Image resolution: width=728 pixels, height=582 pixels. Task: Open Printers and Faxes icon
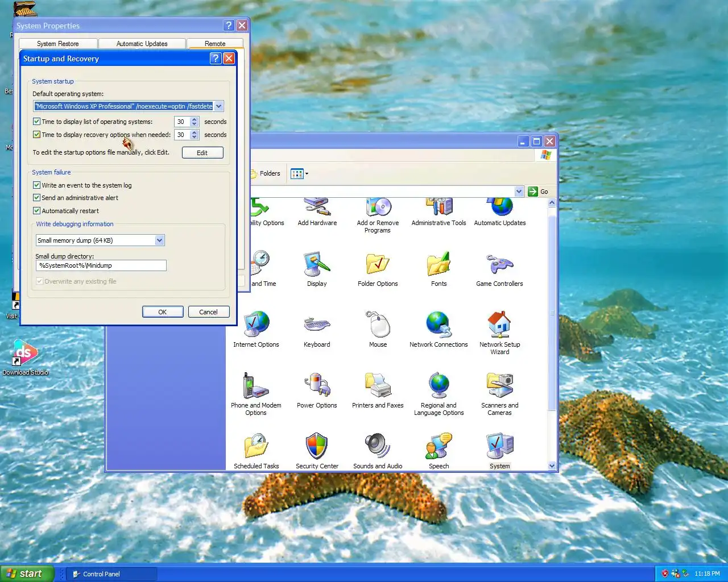[x=378, y=390]
